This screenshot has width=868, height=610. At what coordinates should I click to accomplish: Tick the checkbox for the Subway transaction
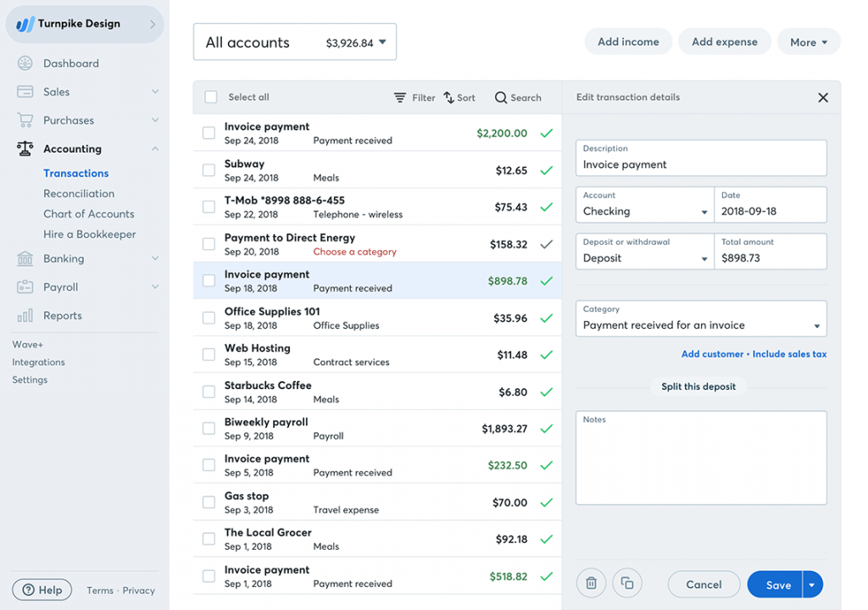[x=210, y=169]
